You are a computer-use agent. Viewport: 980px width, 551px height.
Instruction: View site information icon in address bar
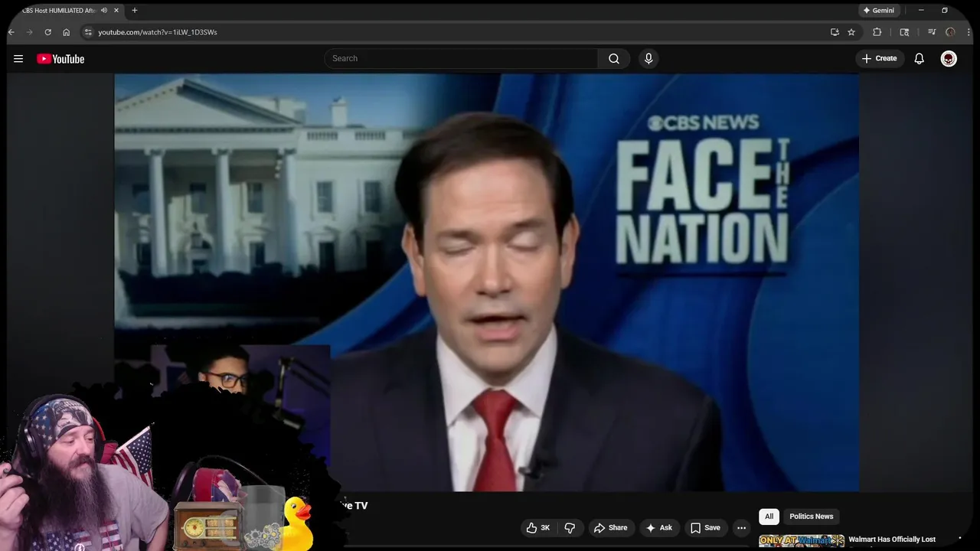coord(88,32)
